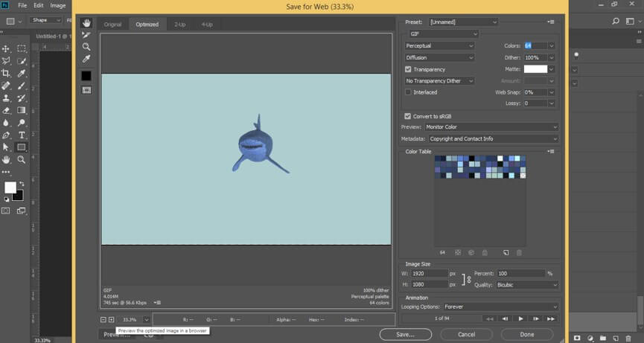Click the delete color trash icon in Color Table

tap(519, 253)
